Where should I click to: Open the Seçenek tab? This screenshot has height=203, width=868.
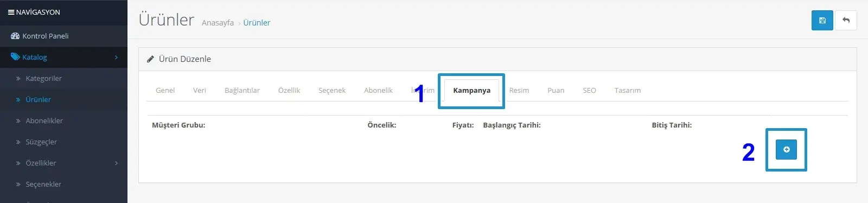point(332,90)
